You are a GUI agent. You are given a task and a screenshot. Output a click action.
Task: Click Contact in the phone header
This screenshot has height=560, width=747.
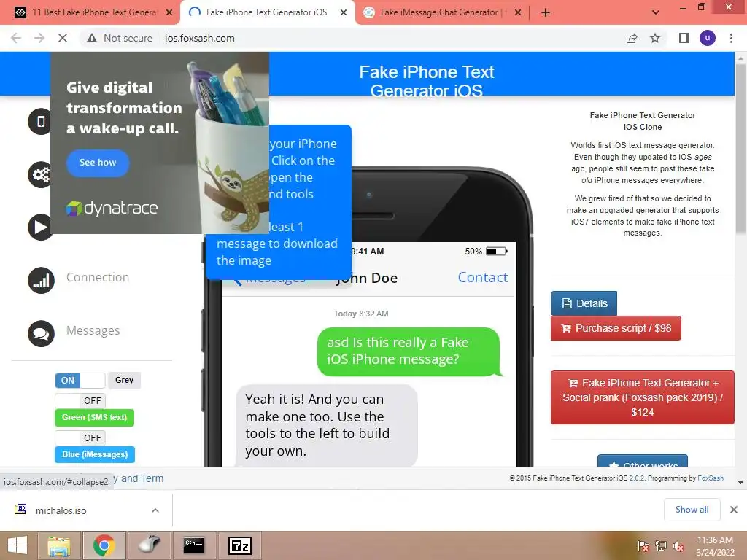point(483,277)
